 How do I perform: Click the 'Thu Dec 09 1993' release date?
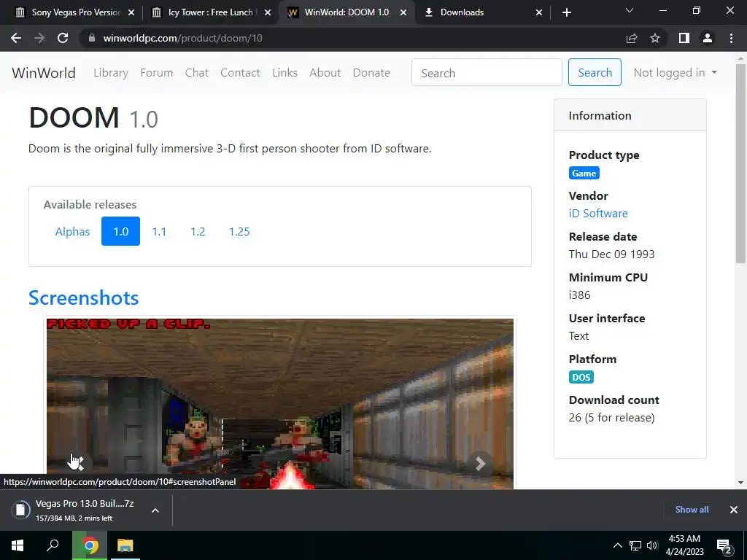pyautogui.click(x=612, y=254)
